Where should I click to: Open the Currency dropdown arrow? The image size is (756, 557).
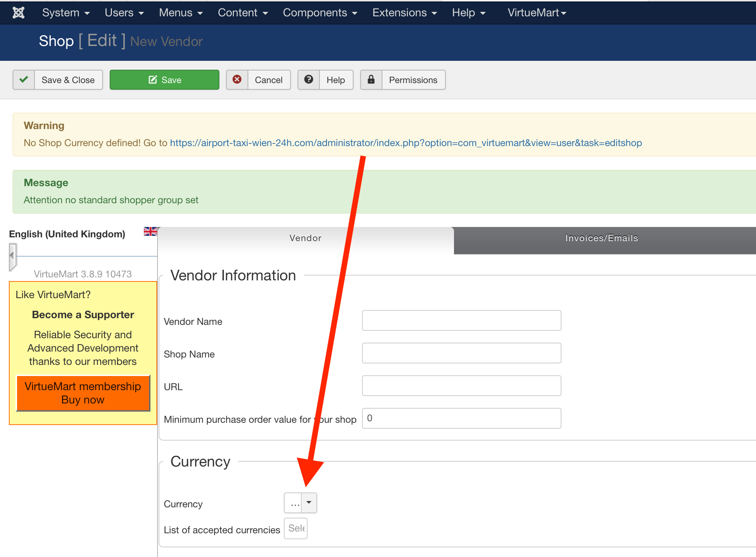tap(309, 503)
